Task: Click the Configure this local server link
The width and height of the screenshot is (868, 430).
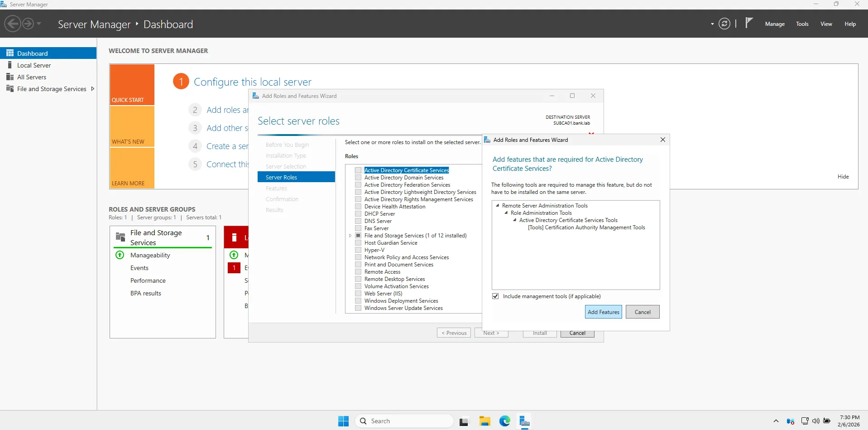Action: click(252, 82)
